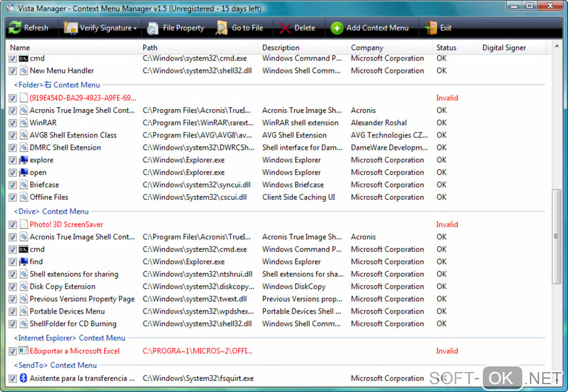568x392 pixels.
Task: Sort list by Description column header
Action: click(x=302, y=47)
